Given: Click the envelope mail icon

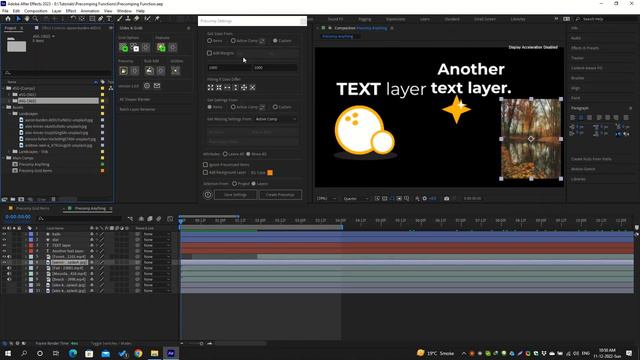Looking at the screenshot, I should point(157,86).
